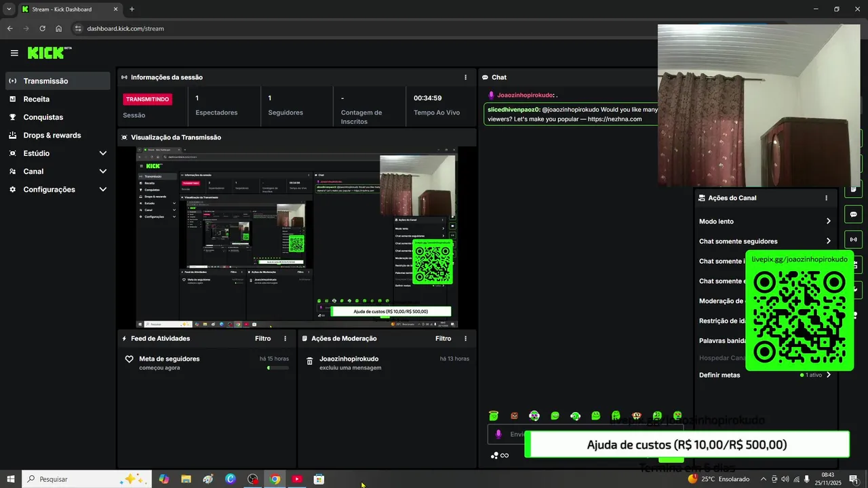Open the tab search dropdown in Chrome
This screenshot has width=868, height=488.
point(9,9)
